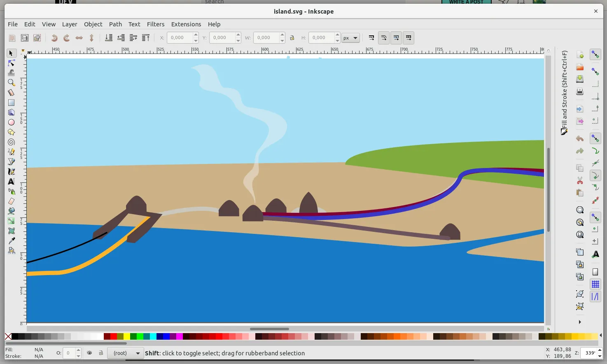The height and width of the screenshot is (364, 607).
Task: Toggle current layer visibility in status bar
Action: pos(89,353)
